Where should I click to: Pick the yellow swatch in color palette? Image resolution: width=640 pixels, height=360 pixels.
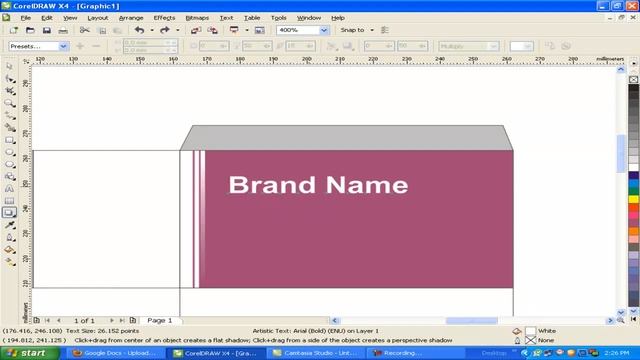click(x=633, y=199)
